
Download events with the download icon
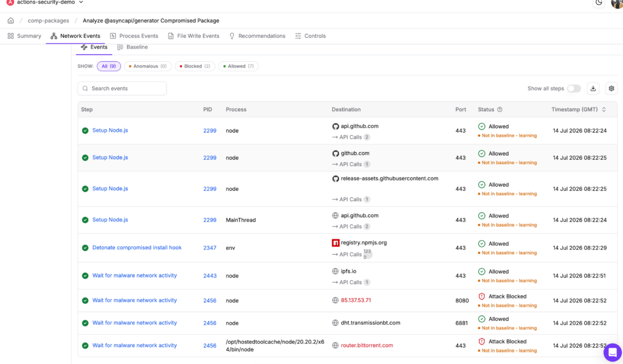pos(593,89)
